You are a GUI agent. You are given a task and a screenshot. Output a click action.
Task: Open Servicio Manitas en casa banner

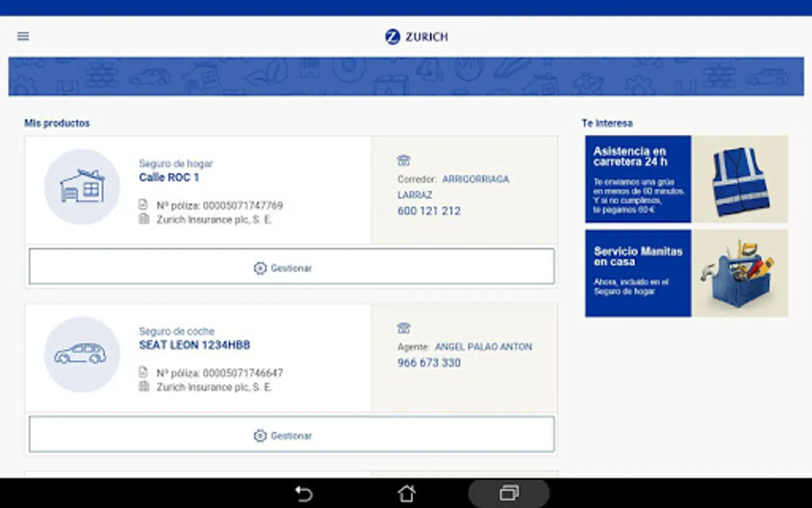(x=686, y=273)
